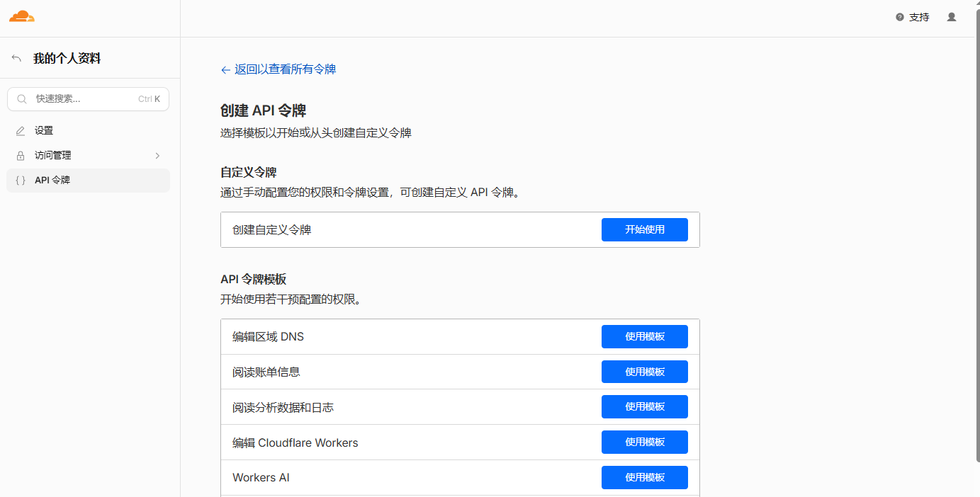Expand the 访问管理 chevron

[157, 156]
